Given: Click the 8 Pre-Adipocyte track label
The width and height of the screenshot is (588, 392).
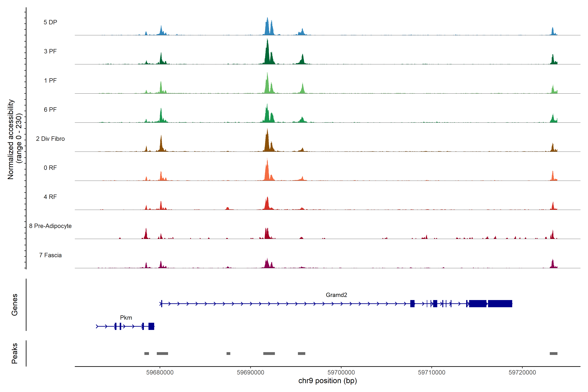Looking at the screenshot, I should (x=50, y=226).
